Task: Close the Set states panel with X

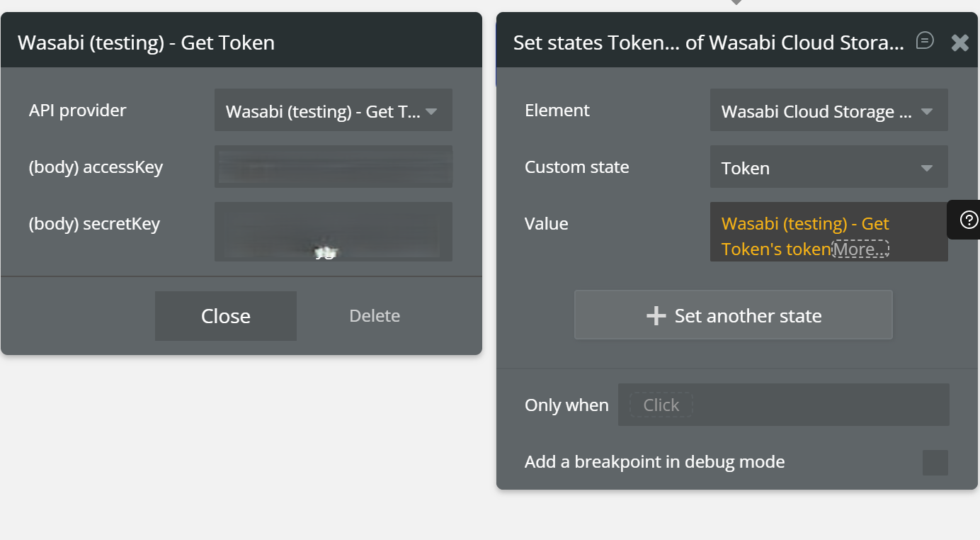Action: point(959,43)
